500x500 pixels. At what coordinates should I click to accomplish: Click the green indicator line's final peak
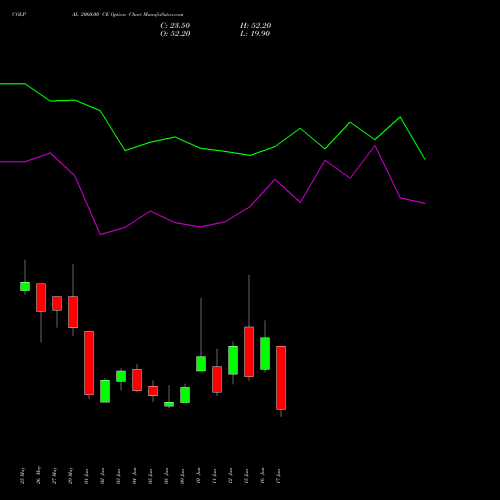(x=400, y=117)
